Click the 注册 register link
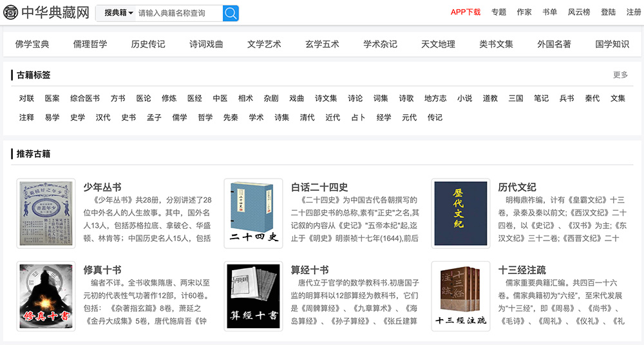644x345 pixels. coord(634,12)
